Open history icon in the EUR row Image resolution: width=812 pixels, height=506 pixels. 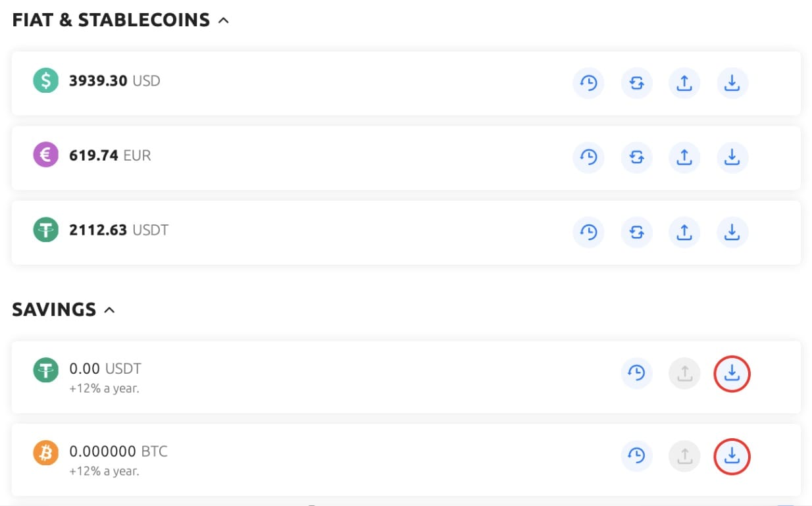coord(588,157)
